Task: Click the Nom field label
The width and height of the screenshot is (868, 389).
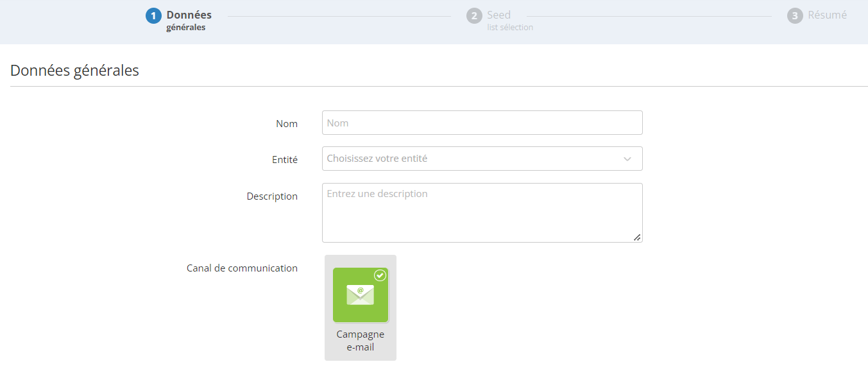Action: coord(287,124)
